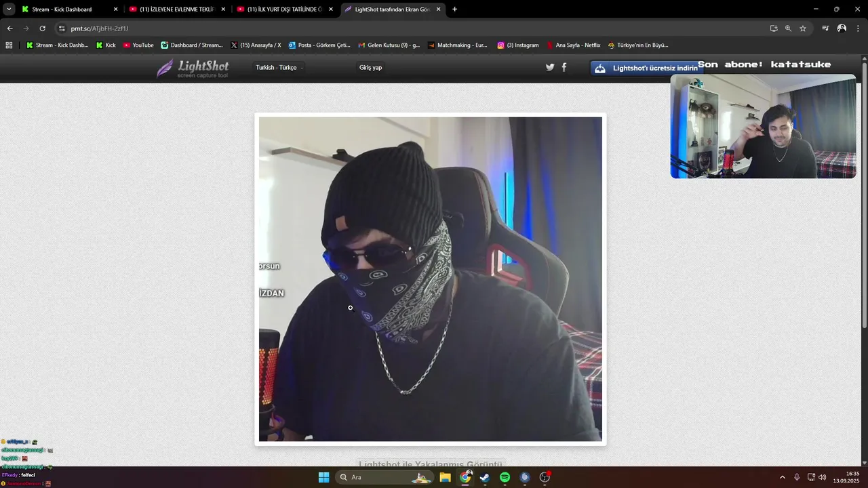Open the apps grid in bookmarks bar
The width and height of the screenshot is (868, 488).
(x=9, y=45)
